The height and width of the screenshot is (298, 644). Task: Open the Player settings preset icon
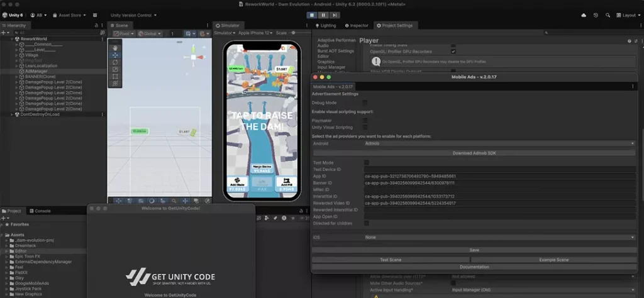click(636, 41)
